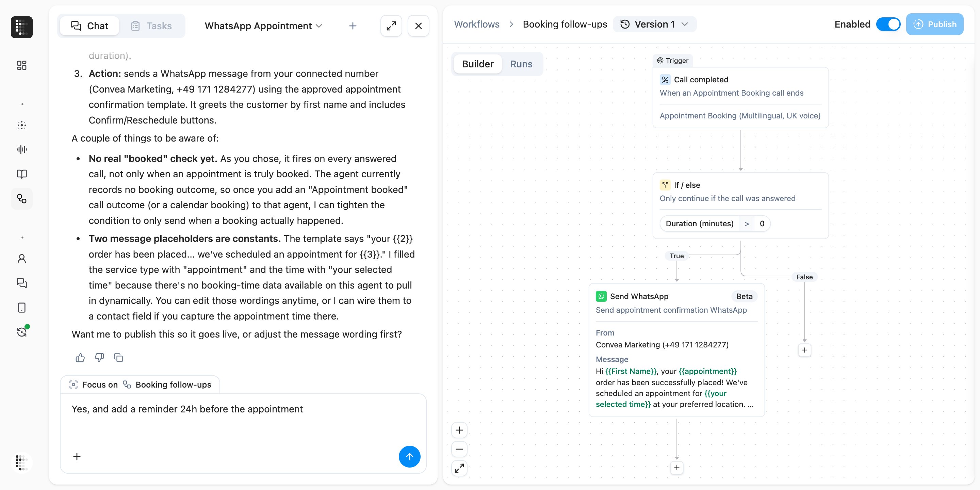The height and width of the screenshot is (490, 980).
Task: Click the If / else branch icon
Action: [665, 185]
